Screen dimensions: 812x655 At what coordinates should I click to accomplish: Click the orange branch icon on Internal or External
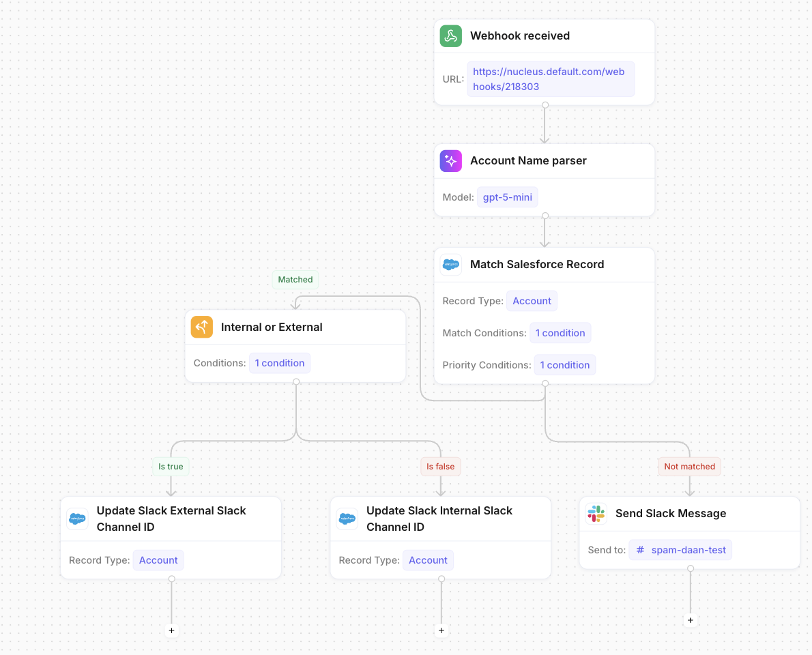(x=202, y=327)
